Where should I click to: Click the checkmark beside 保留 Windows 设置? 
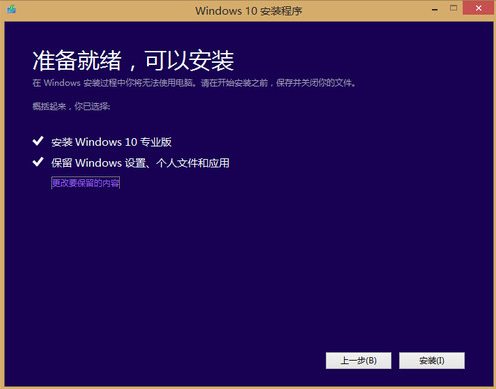pyautogui.click(x=38, y=162)
